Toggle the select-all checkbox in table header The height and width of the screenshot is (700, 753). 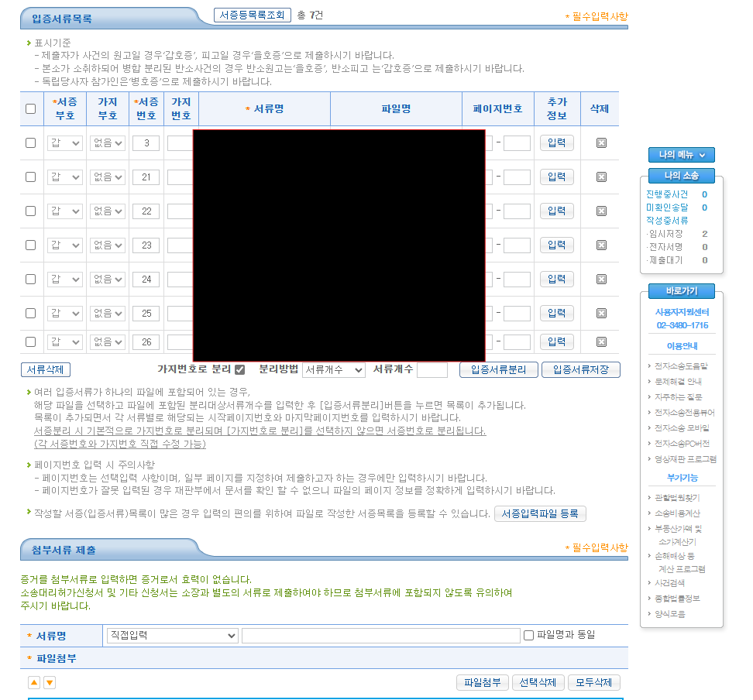click(31, 109)
